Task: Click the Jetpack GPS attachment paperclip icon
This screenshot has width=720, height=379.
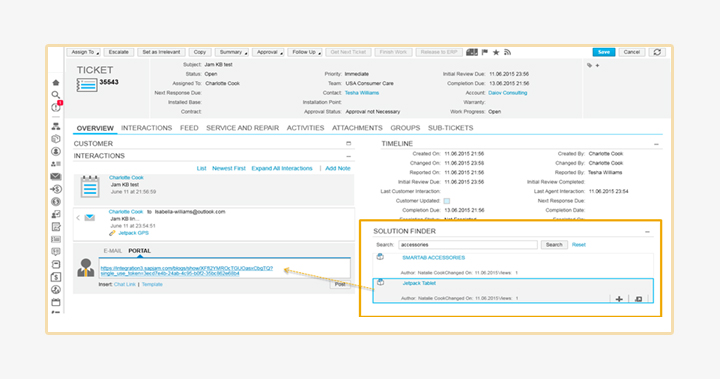Action: 112,233
